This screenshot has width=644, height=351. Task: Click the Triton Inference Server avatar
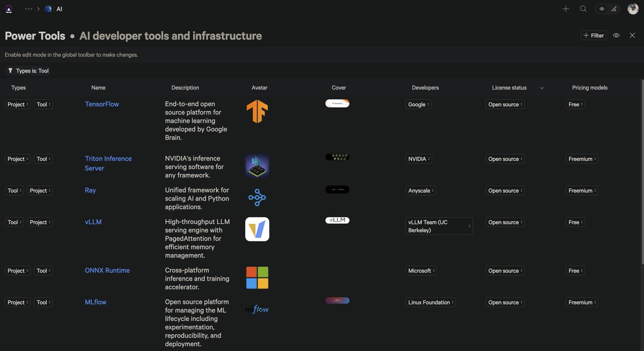coord(257,166)
